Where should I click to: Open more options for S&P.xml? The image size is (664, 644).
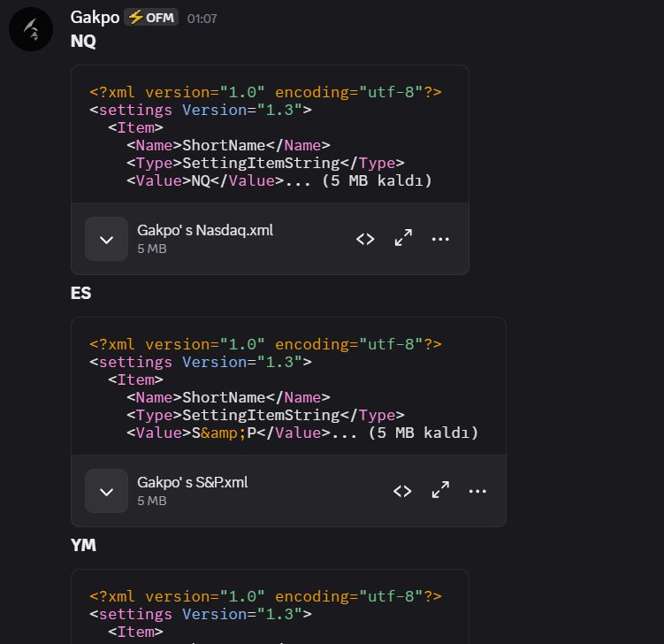pos(477,492)
